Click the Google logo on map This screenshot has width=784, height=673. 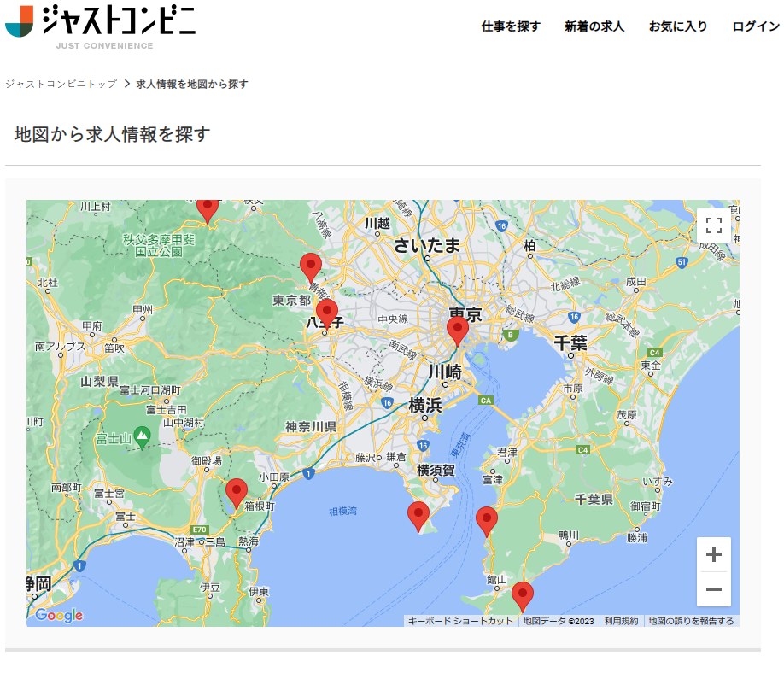[x=59, y=615]
